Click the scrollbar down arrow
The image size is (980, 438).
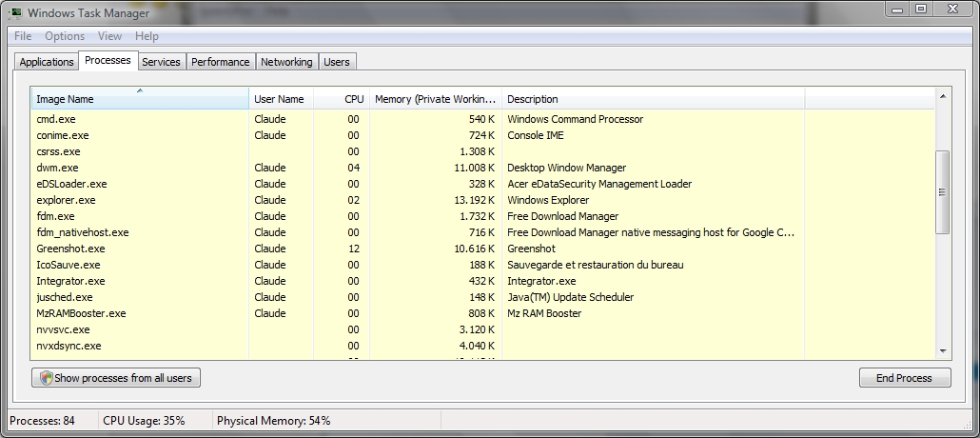pos(943,351)
